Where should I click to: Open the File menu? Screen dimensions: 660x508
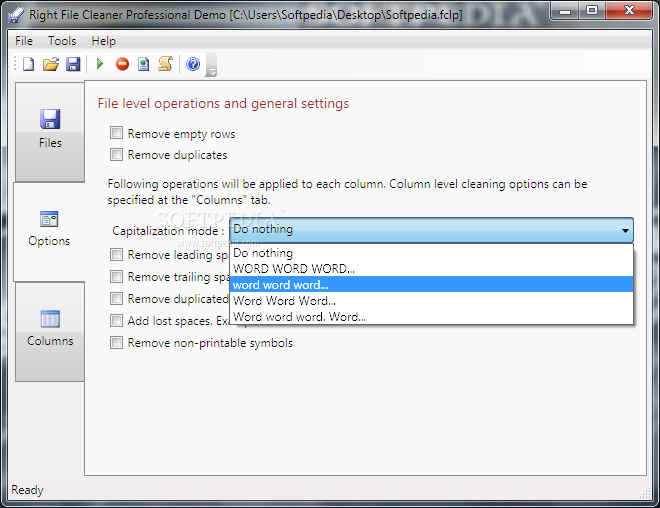click(24, 41)
